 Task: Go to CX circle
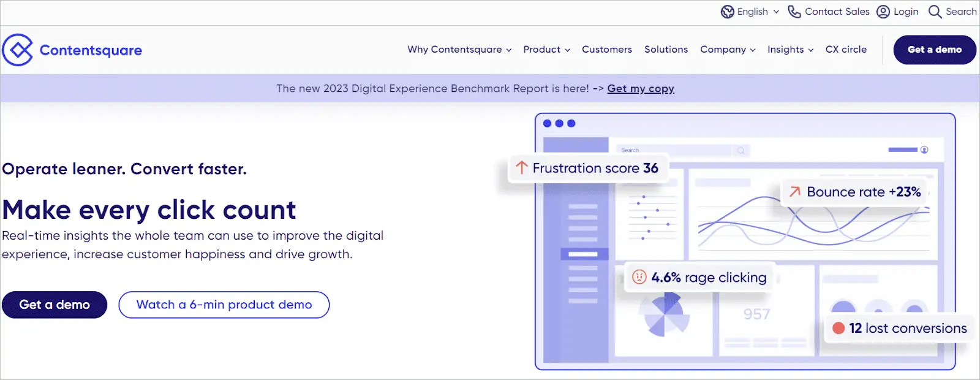point(846,50)
